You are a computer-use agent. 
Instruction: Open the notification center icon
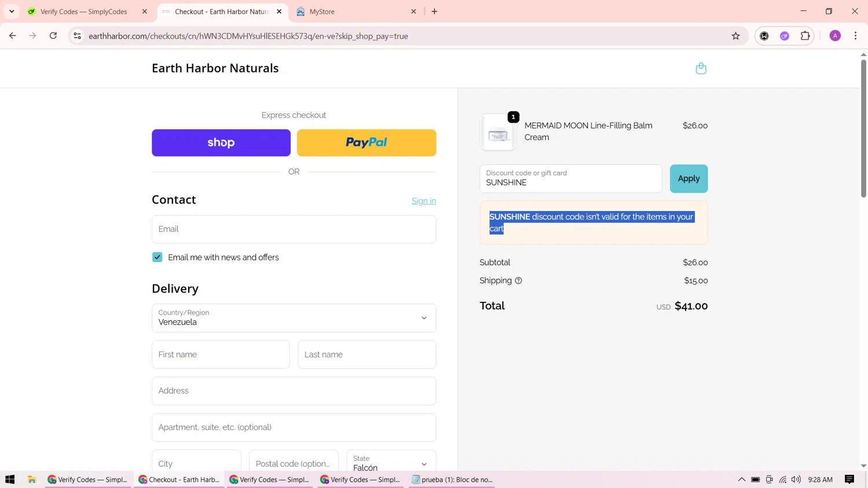(849, 479)
